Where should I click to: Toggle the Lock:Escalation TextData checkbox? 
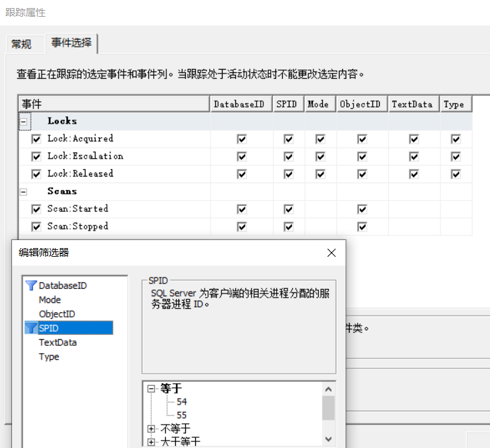pyautogui.click(x=414, y=156)
